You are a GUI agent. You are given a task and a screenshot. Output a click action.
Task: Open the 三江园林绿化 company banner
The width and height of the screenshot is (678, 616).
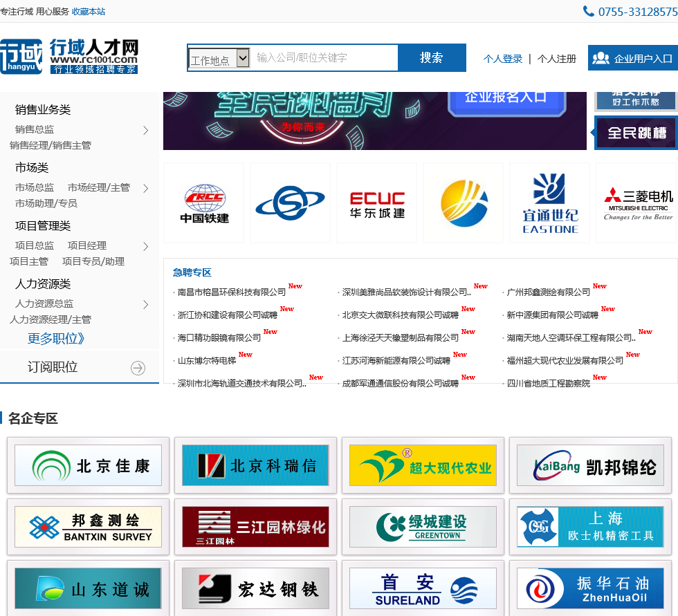click(x=255, y=527)
